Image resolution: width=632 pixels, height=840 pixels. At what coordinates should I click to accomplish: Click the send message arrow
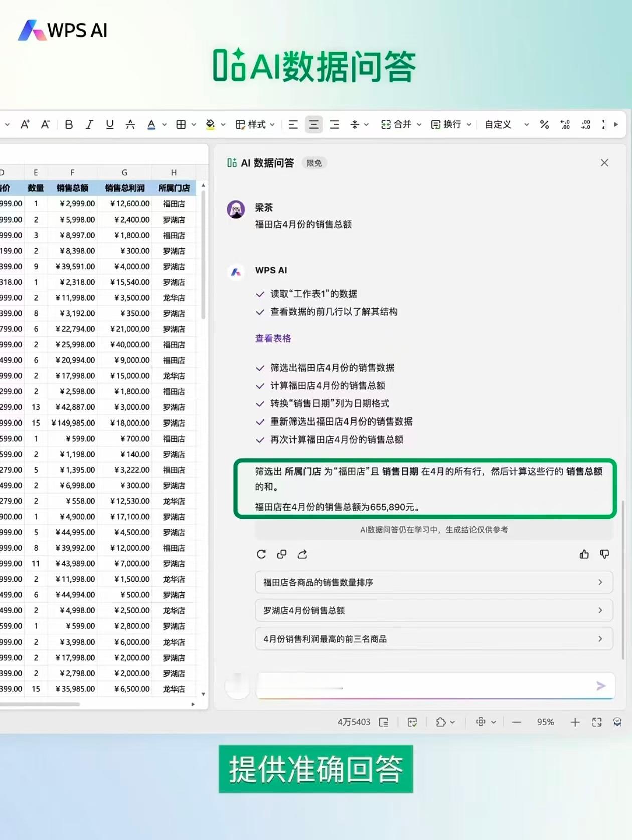tap(601, 686)
